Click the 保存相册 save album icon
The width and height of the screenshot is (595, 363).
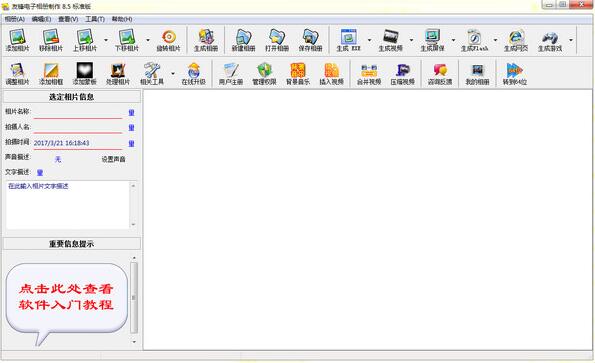310,37
